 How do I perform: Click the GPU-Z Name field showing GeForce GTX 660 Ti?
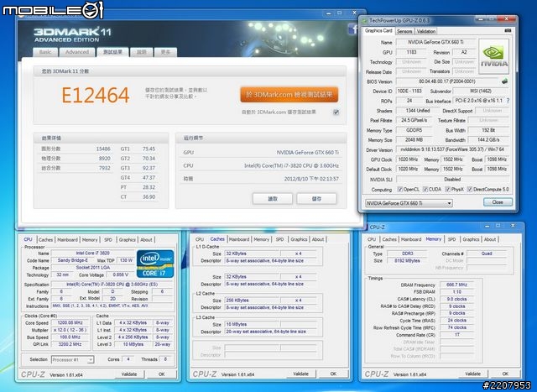435,42
